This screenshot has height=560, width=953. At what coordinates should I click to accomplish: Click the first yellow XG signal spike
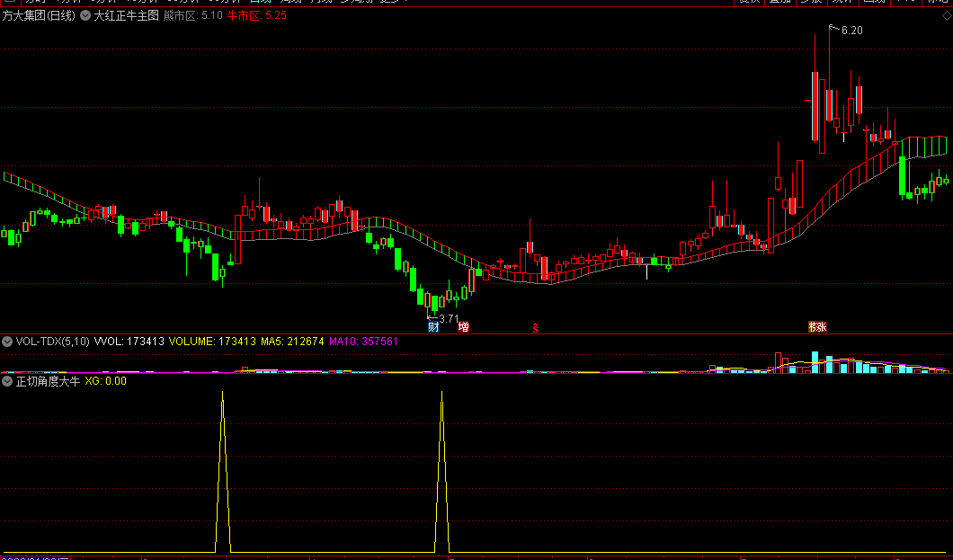(222, 471)
